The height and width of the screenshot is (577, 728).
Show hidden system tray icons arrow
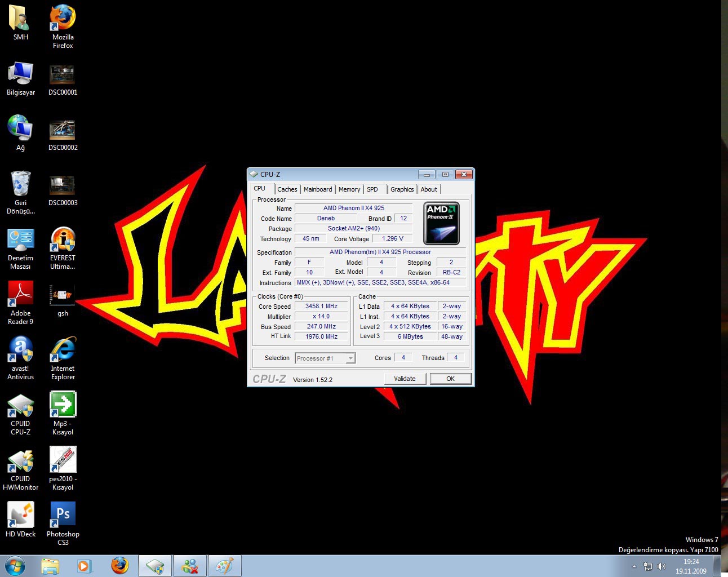(634, 566)
